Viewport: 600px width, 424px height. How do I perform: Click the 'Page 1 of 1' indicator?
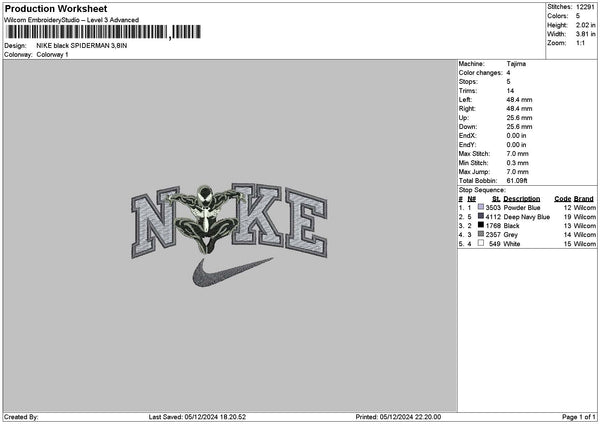[579, 417]
